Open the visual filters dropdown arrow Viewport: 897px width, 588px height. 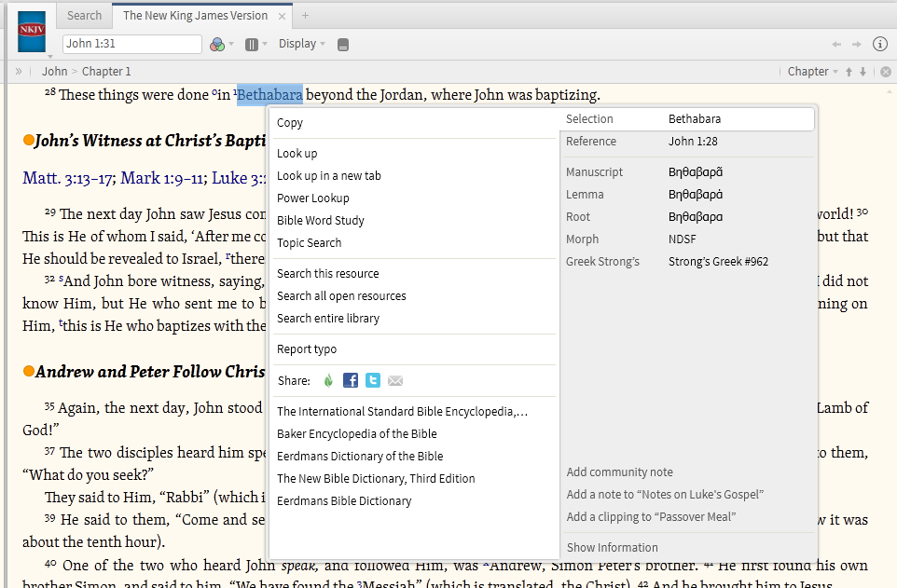[x=231, y=44]
